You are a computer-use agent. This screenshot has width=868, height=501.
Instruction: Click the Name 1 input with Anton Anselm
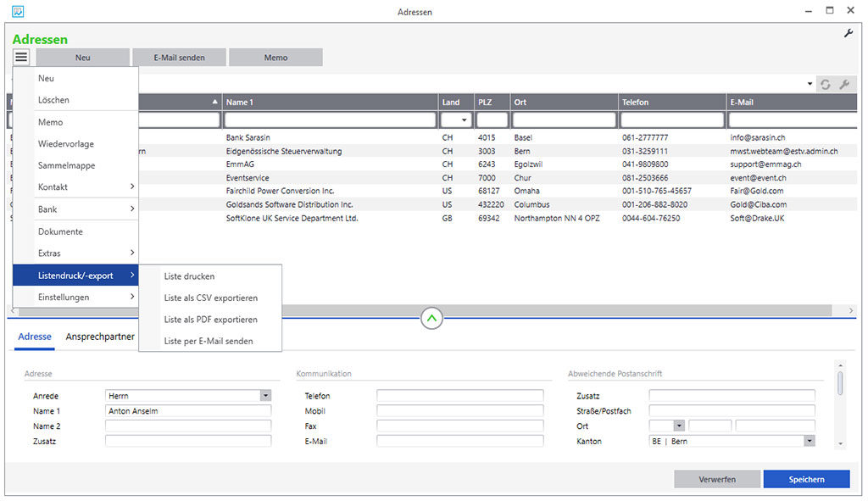point(188,411)
